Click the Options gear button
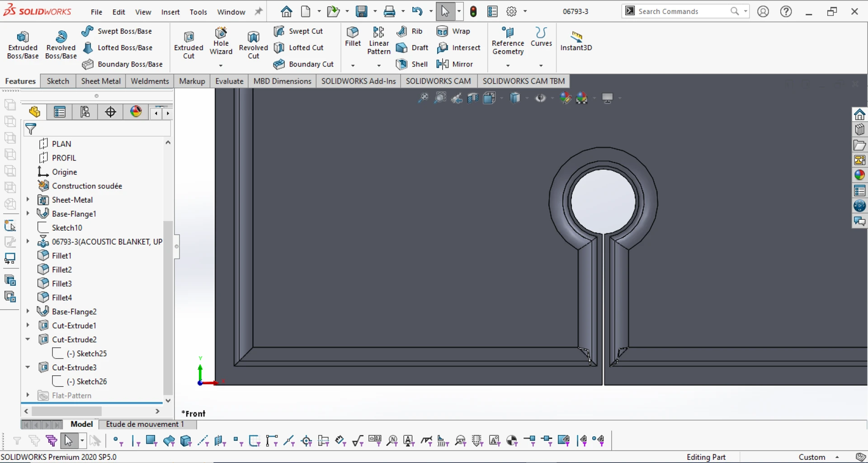This screenshot has width=868, height=463. click(x=511, y=11)
